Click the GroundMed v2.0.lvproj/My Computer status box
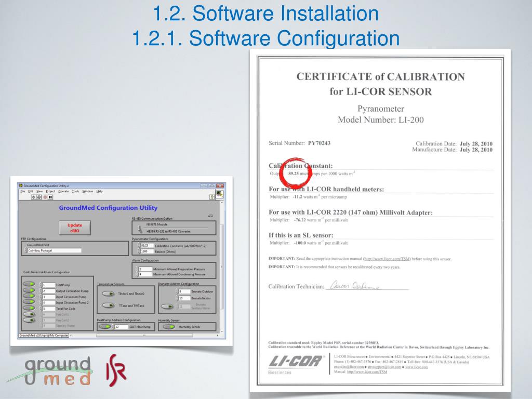Image resolution: width=532 pixels, height=399 pixels. click(44, 335)
